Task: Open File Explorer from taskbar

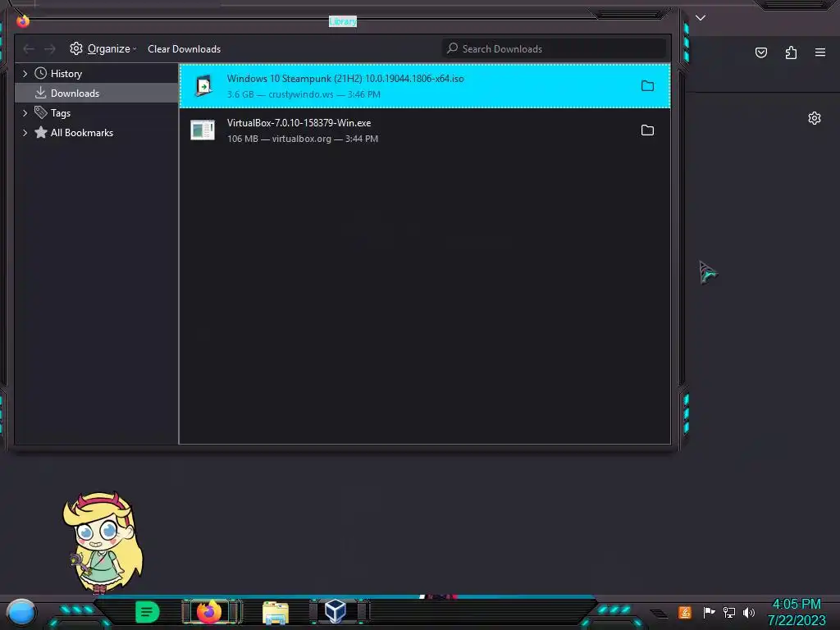Action: [x=276, y=612]
